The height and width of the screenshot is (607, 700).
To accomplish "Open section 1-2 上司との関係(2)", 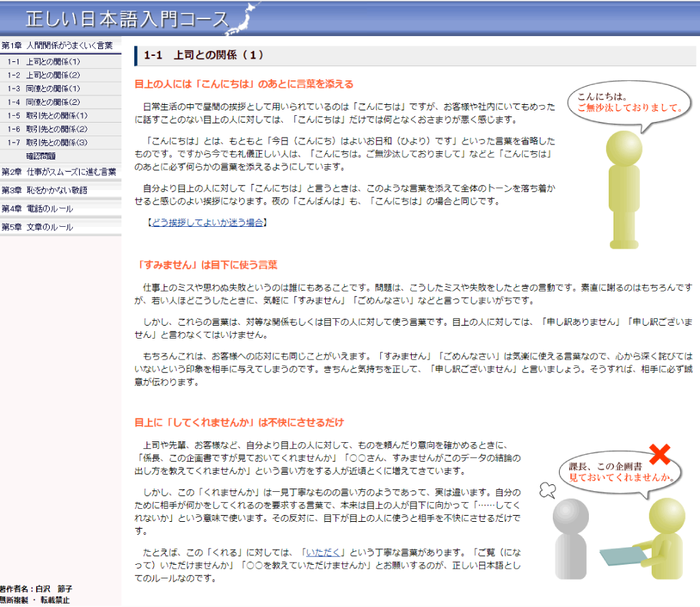I will [61, 75].
